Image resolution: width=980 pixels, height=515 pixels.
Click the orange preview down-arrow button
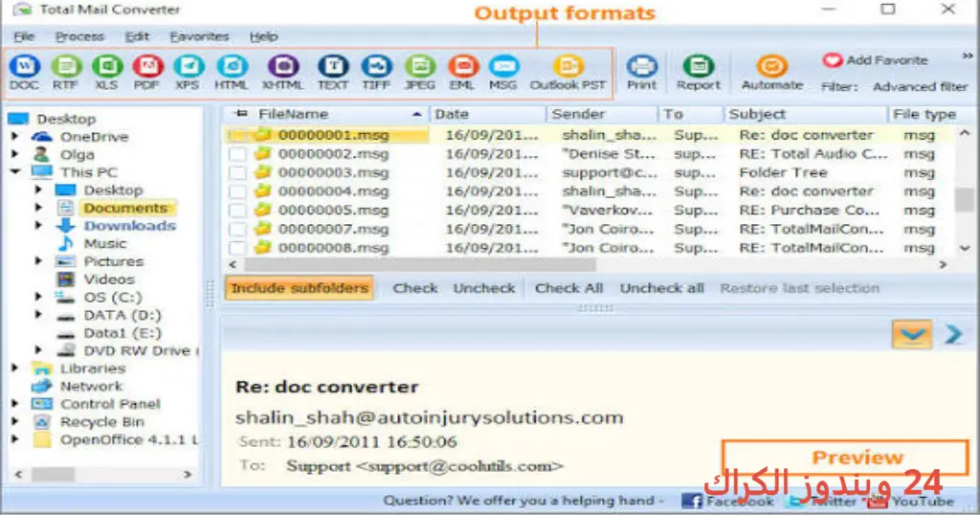pos(912,334)
